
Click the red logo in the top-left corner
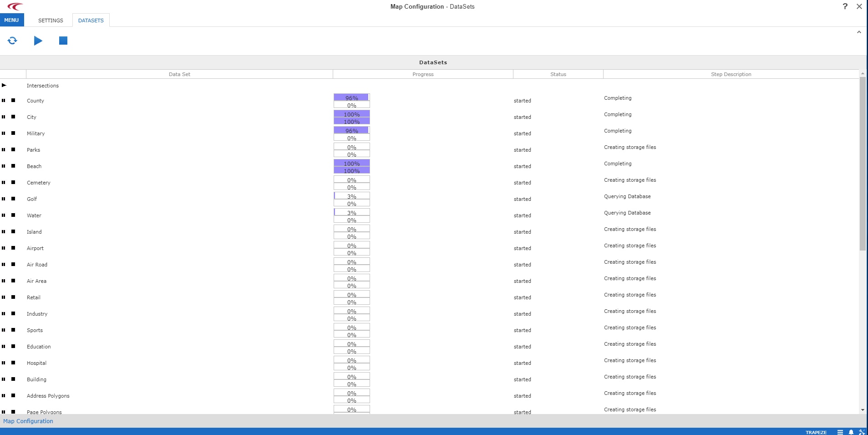pos(15,6)
